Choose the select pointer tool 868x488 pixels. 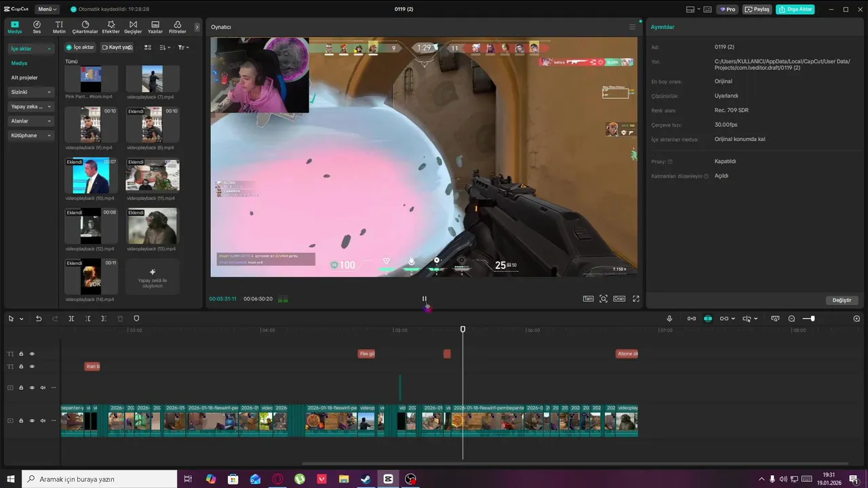(x=12, y=319)
